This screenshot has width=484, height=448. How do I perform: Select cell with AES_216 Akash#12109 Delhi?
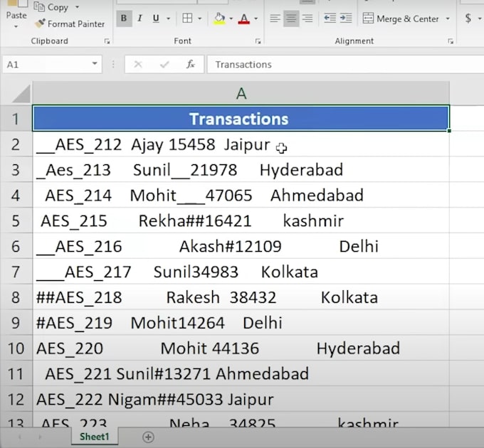[x=241, y=246]
